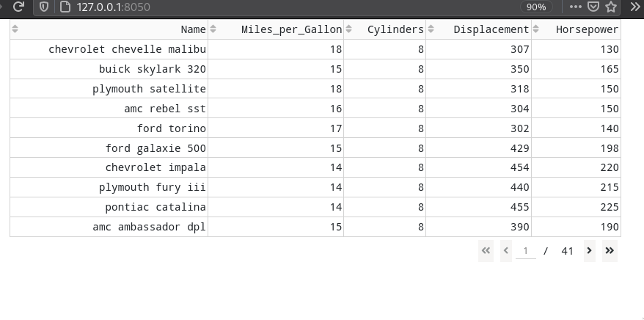Image resolution: width=644 pixels, height=320 pixels.
Task: Go to next table page
Action: click(590, 250)
